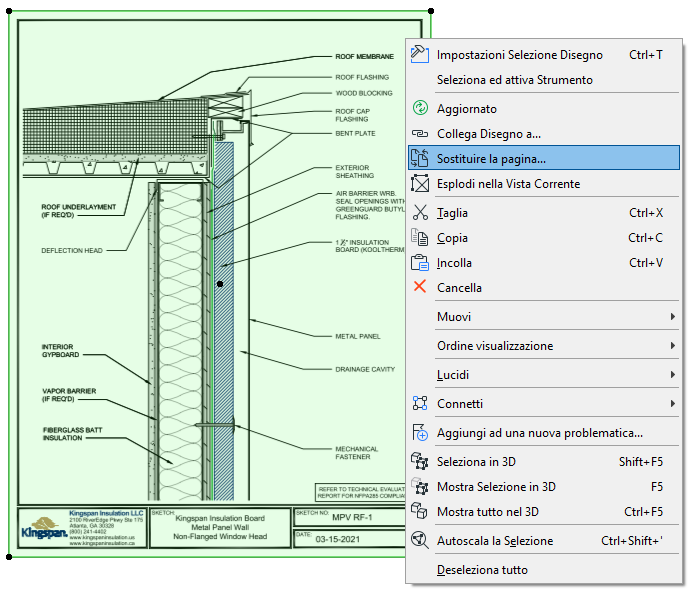The image size is (691, 592).
Task: Select Aggiungi ad una nuova problematica
Action: (539, 433)
